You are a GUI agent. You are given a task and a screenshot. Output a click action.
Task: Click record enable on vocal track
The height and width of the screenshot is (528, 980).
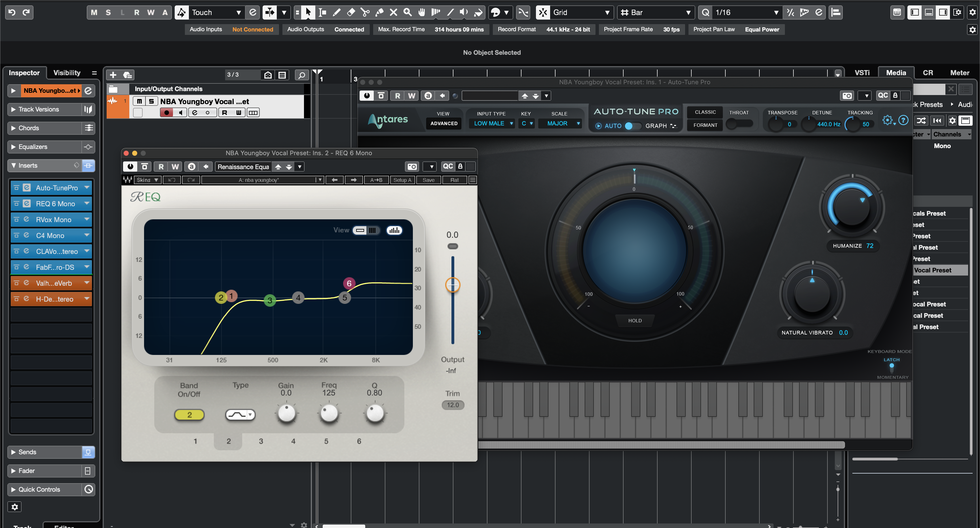click(166, 113)
